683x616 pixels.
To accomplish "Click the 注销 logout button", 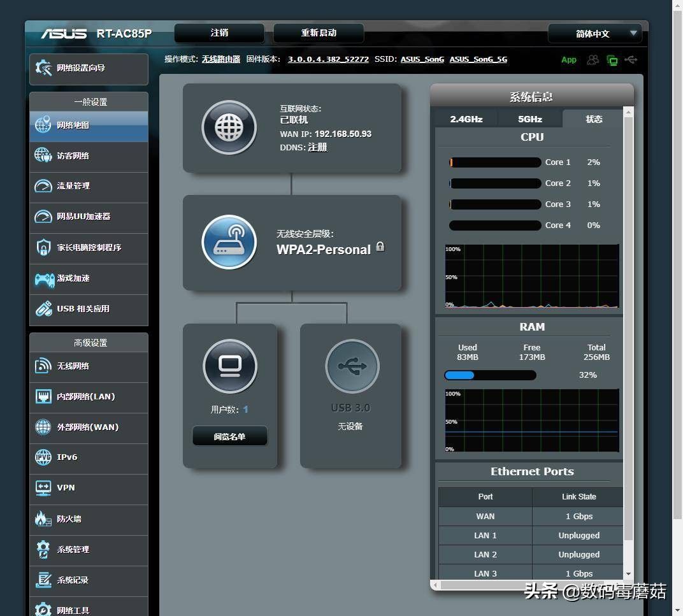I will tap(219, 33).
